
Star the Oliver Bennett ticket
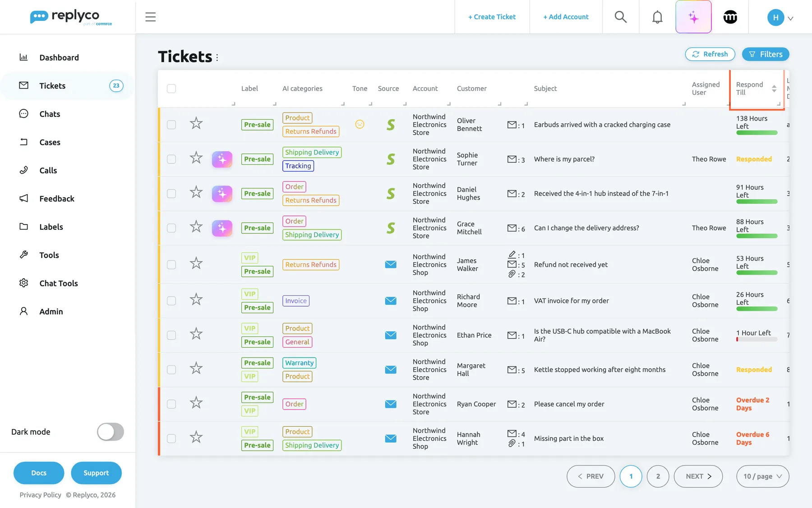[196, 123]
